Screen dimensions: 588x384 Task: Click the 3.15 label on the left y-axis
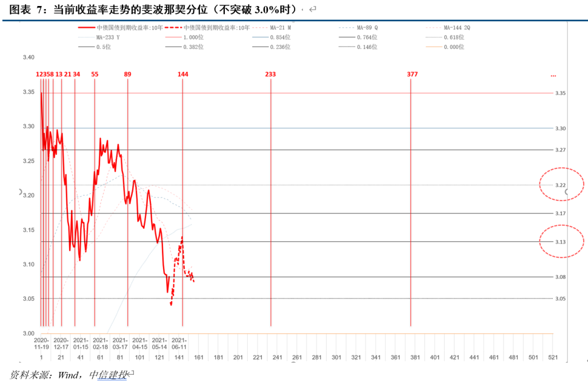(x=28, y=230)
